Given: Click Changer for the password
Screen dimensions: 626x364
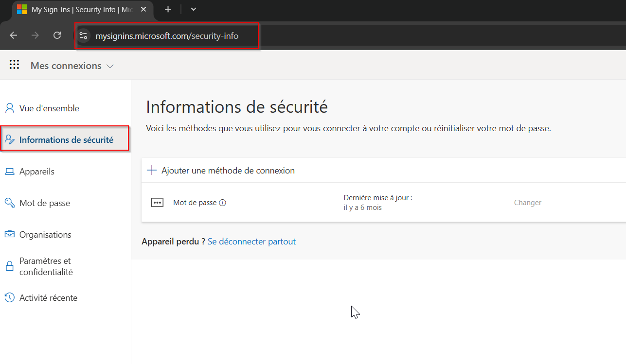Looking at the screenshot, I should coord(528,203).
